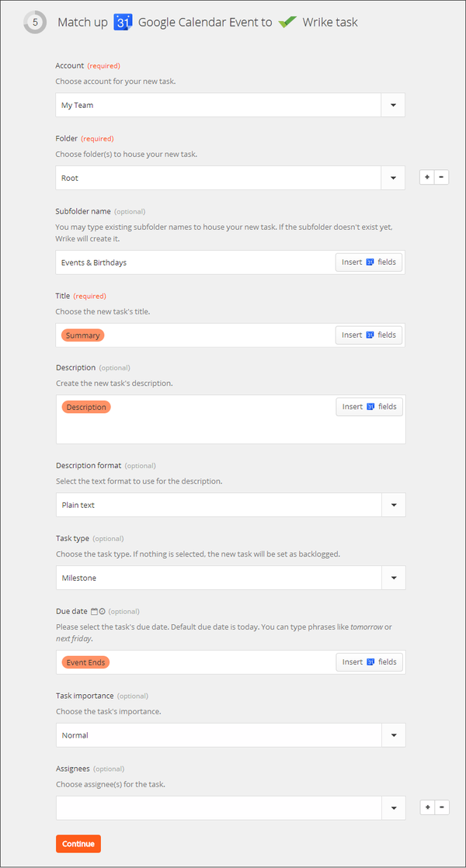Click the Wrike checkmark icon in header

point(287,22)
